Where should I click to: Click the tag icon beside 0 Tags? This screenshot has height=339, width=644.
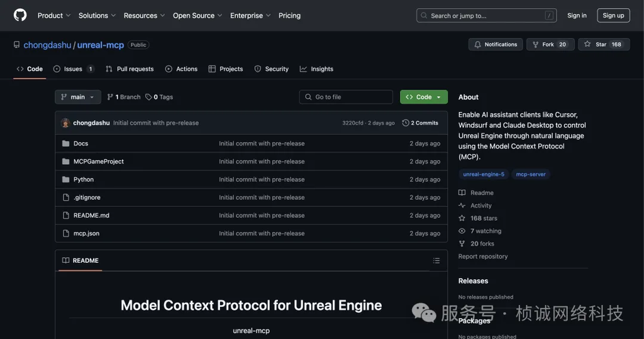click(x=148, y=97)
